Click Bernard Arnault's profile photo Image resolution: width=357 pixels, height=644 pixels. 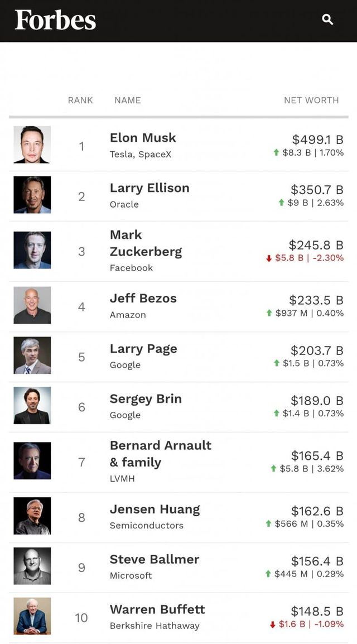point(32,461)
